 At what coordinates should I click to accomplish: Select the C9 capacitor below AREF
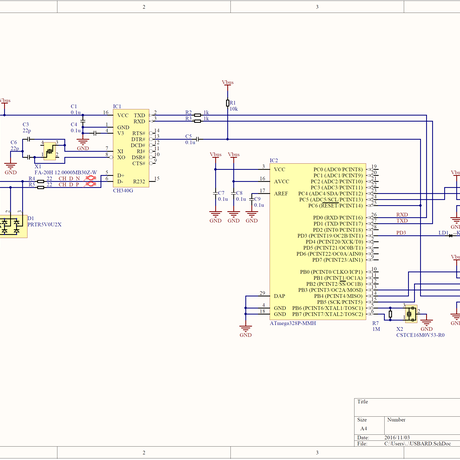[x=252, y=199]
